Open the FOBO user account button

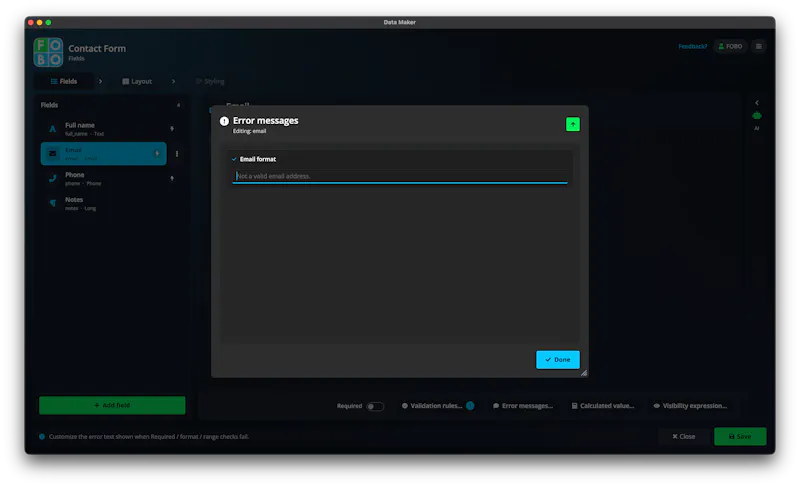pos(730,46)
